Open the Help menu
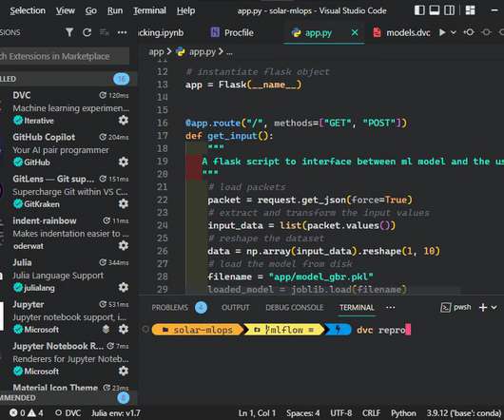Screen dimensions: 504x420 click(185, 10)
